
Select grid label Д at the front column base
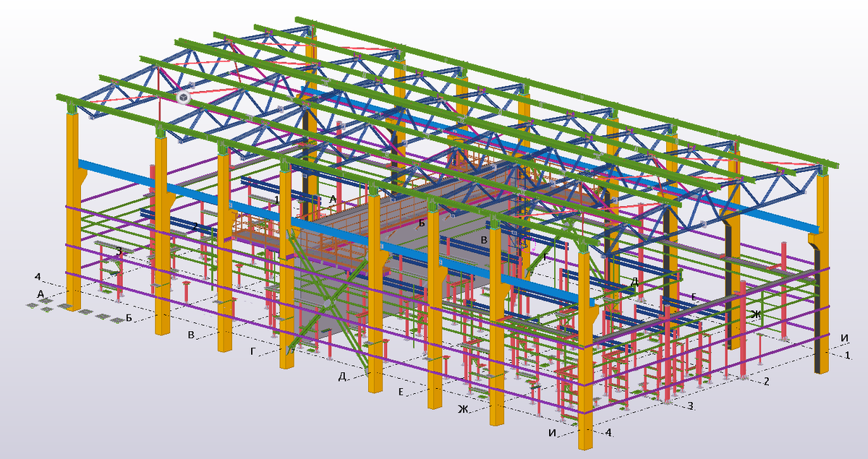click(342, 377)
